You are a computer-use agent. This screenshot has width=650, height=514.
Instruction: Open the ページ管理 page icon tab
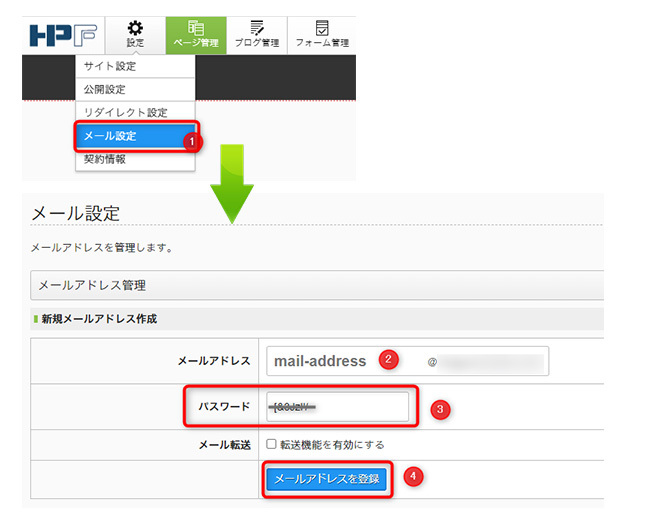pyautogui.click(x=196, y=28)
